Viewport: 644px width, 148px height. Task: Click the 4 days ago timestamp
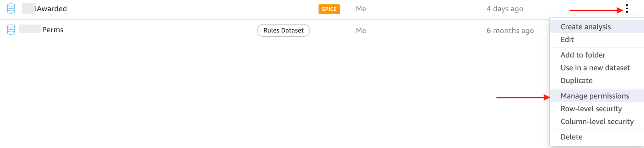point(505,9)
